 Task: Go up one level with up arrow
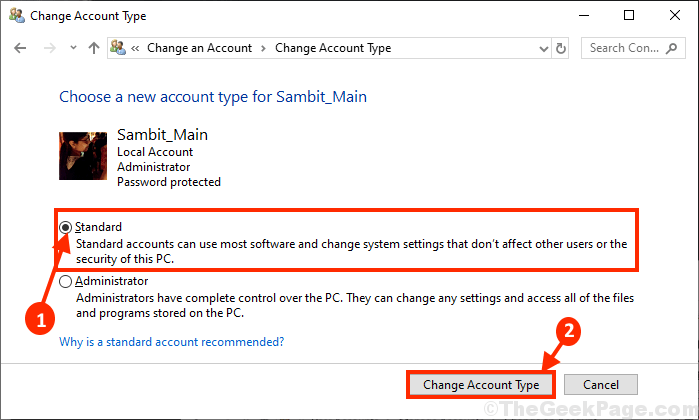[94, 48]
